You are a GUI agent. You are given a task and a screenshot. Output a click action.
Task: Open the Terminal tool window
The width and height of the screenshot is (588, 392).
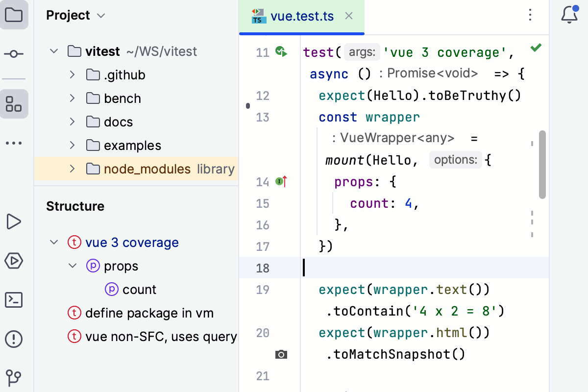[x=14, y=300]
